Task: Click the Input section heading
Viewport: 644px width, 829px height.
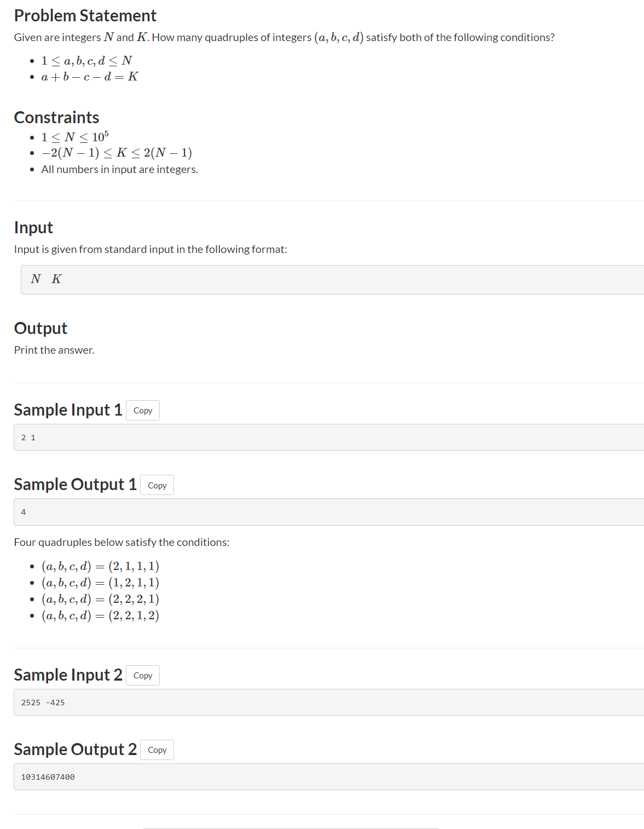Action: point(33,228)
